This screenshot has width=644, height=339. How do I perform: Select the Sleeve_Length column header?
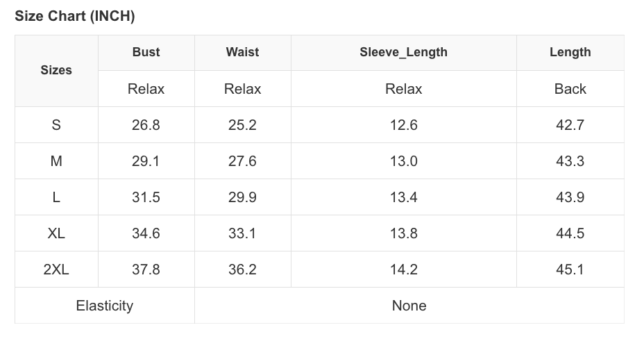pos(403,52)
